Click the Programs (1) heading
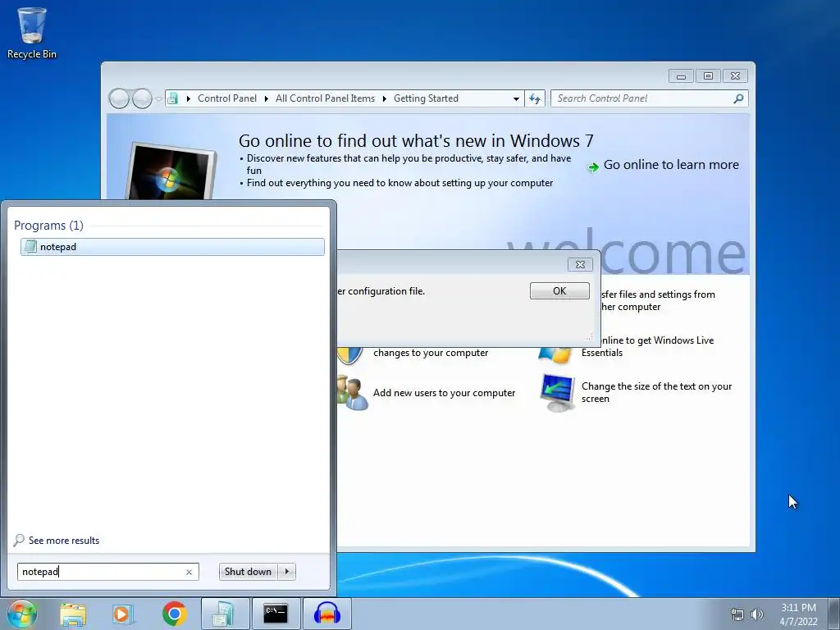 [48, 225]
